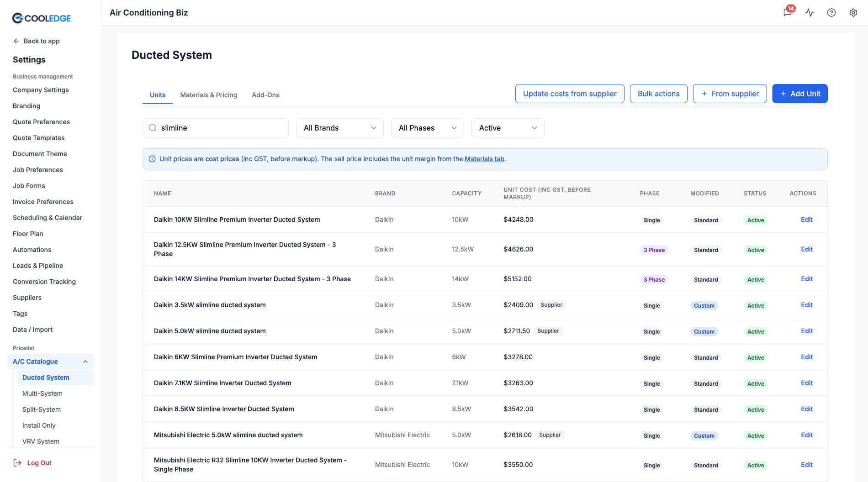Open Data / Import settings

(32, 330)
